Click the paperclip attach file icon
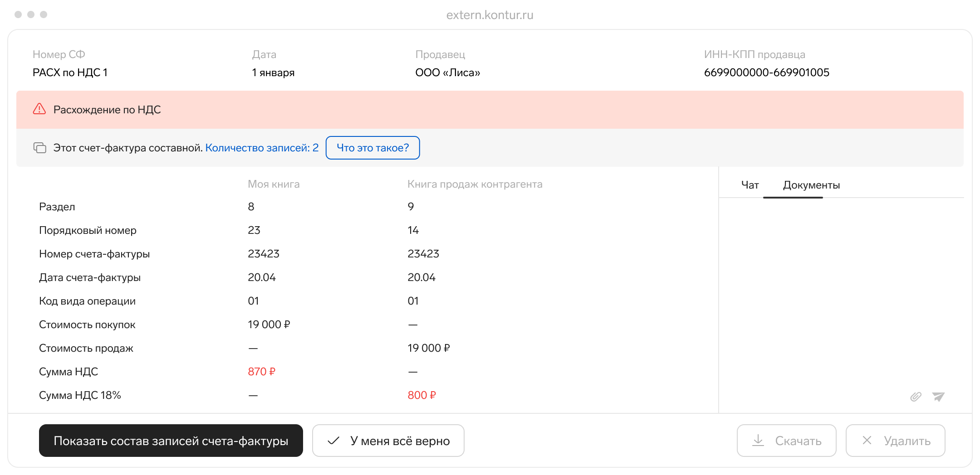Viewport: 980px width, 475px height. pyautogui.click(x=916, y=397)
